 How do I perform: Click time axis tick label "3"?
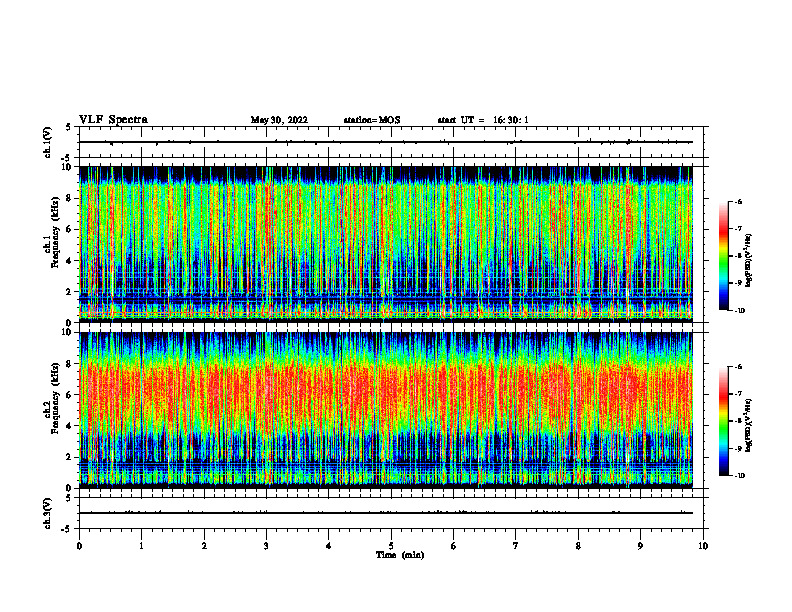click(266, 546)
